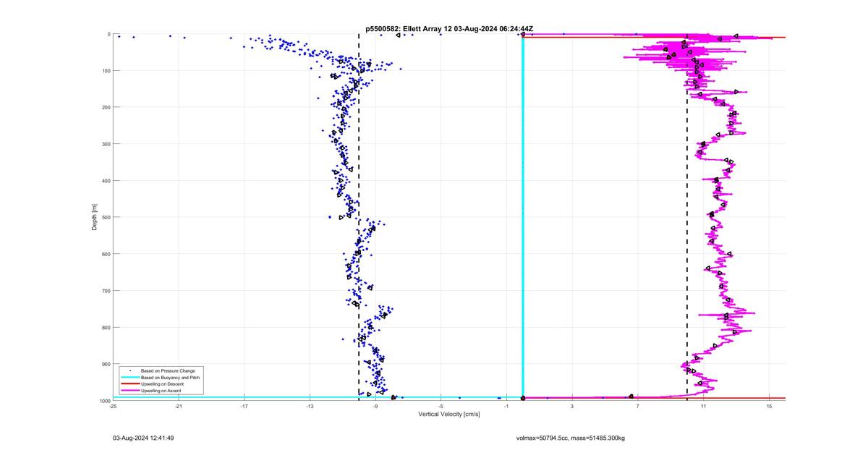The height and width of the screenshot is (450, 868).
Task: Click the 'Vertical Velocity [cm/s]' axis label
Action: pyautogui.click(x=449, y=414)
